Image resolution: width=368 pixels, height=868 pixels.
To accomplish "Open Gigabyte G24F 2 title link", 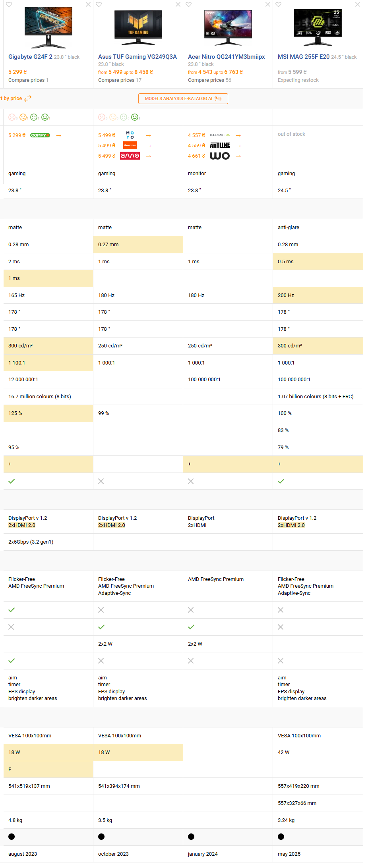I will click(30, 57).
